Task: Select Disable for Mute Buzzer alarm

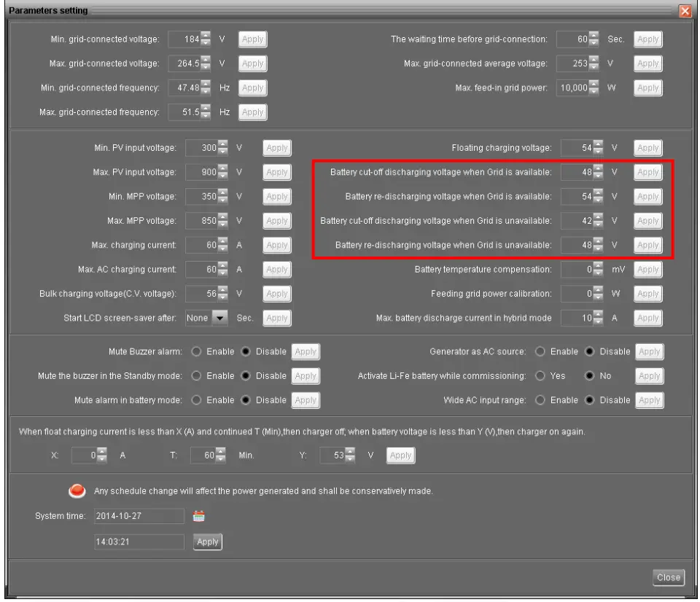Action: point(246,351)
